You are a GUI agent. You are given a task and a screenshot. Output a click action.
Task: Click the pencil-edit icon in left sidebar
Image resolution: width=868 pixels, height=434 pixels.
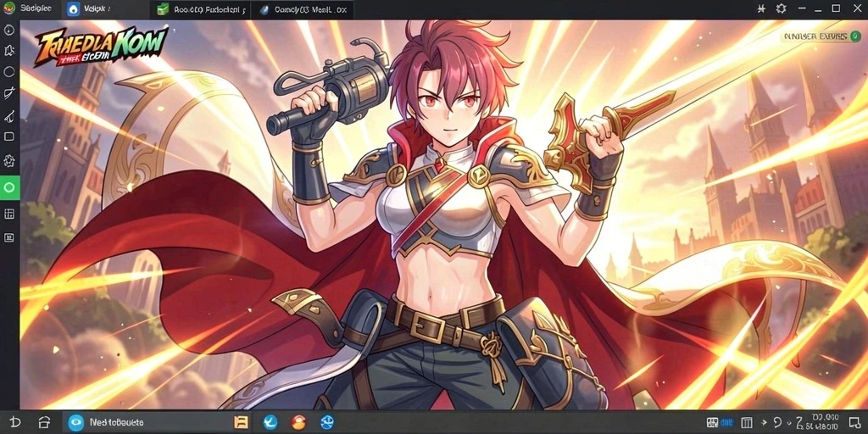9,92
